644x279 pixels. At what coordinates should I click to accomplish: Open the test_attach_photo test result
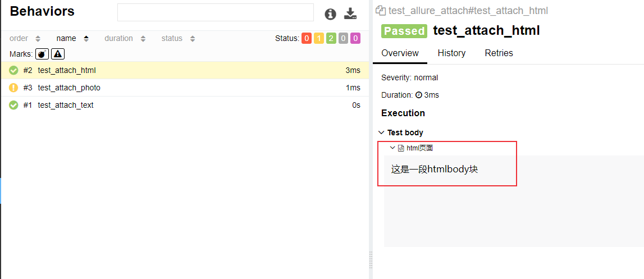pyautogui.click(x=69, y=88)
